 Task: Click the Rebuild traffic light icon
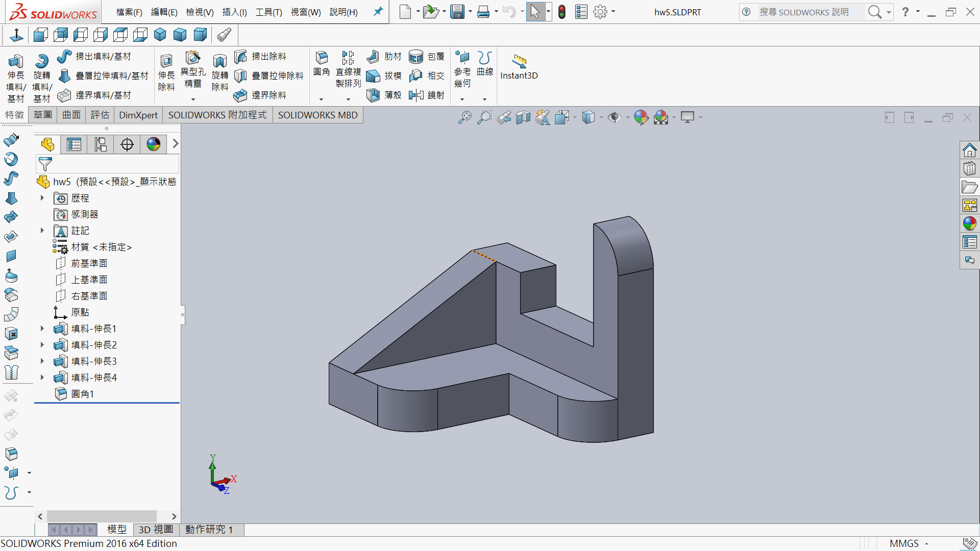562,12
